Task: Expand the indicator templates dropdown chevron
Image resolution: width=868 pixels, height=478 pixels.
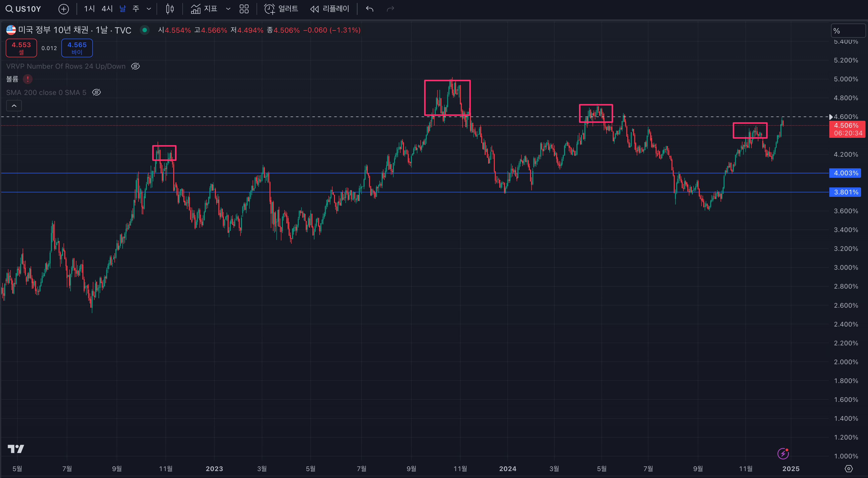Action: [228, 9]
